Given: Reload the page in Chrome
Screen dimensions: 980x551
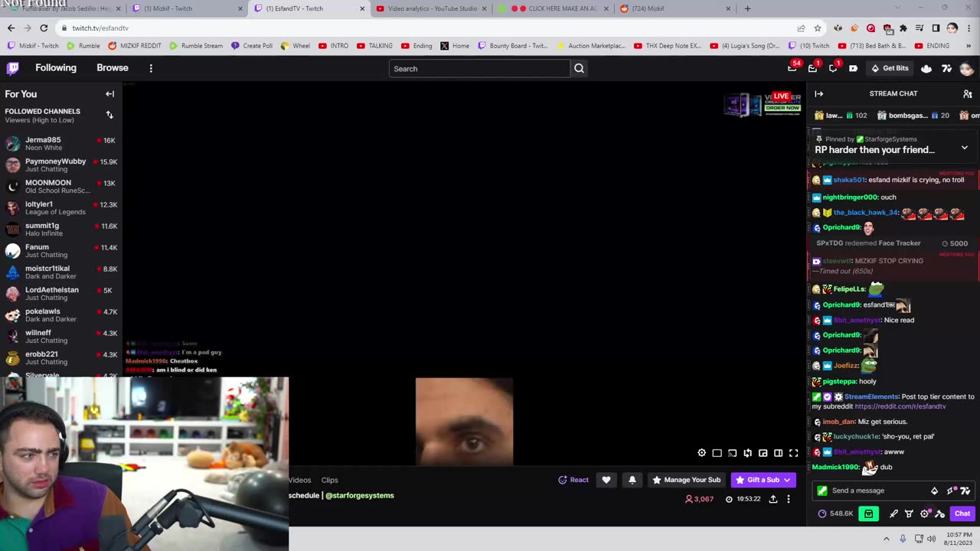Looking at the screenshot, I should coord(44,28).
